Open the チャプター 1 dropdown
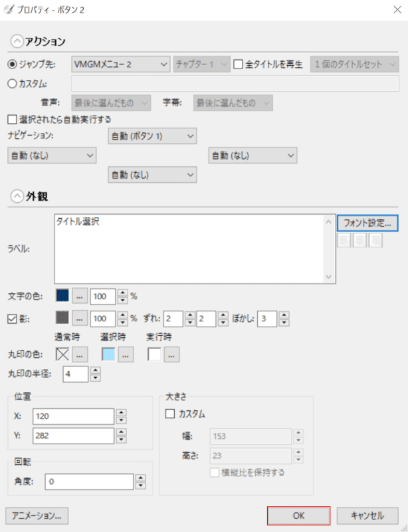The height and width of the screenshot is (532, 408). (202, 64)
